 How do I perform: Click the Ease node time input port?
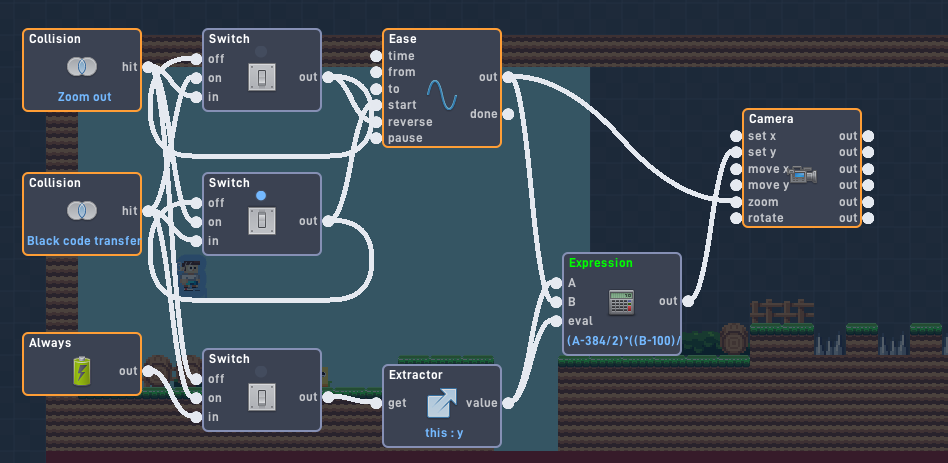tap(376, 56)
